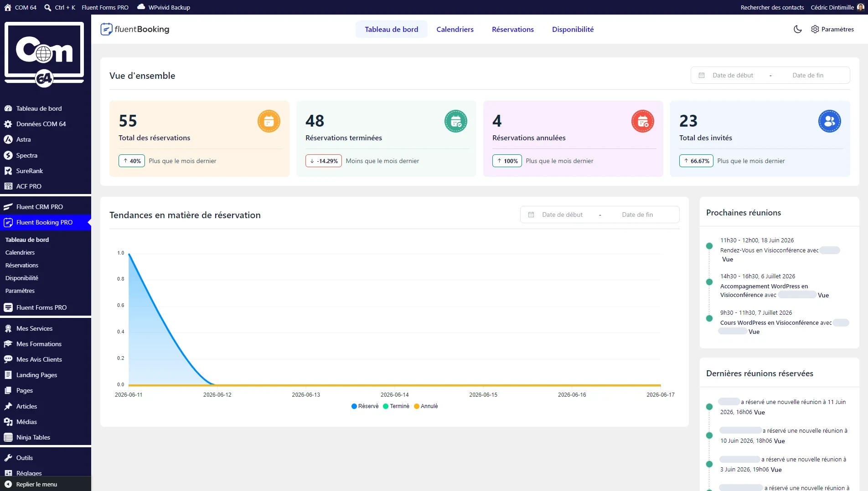Open Tendances Date de début picker

point(563,215)
